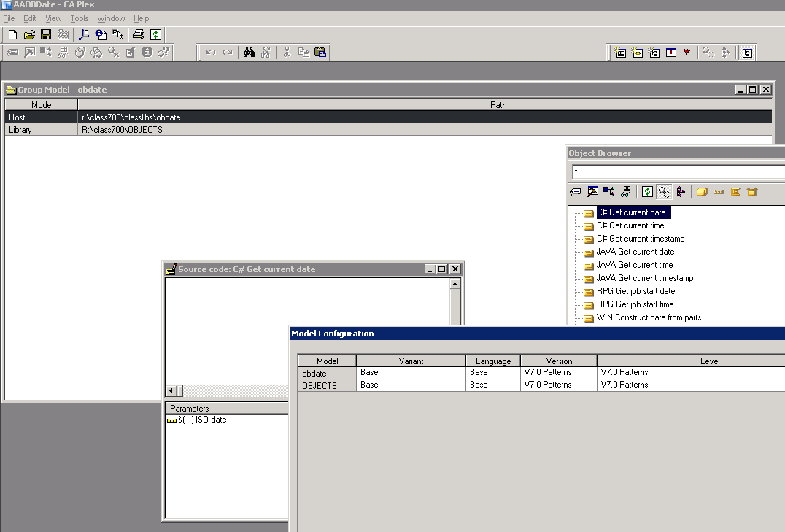Open a new gear window from right toolbar

tap(638, 53)
